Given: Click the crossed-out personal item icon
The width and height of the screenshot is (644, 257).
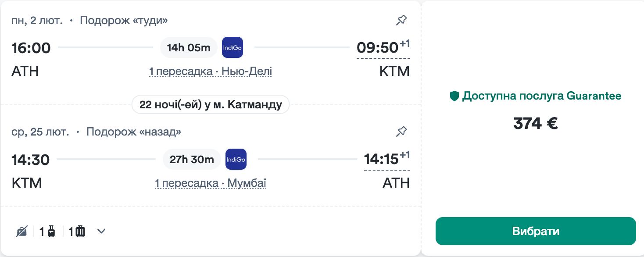Looking at the screenshot, I should [22, 231].
